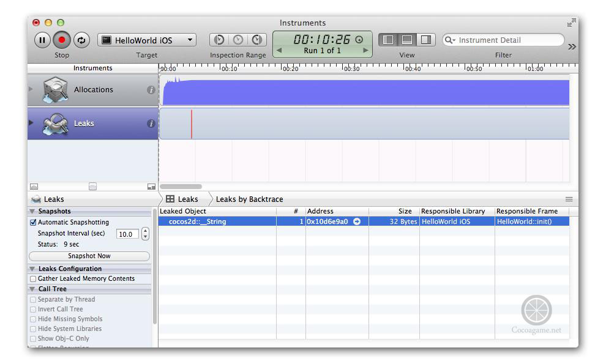Click the red leak marker on the timeline
This screenshot has width=606, height=364.
click(192, 124)
